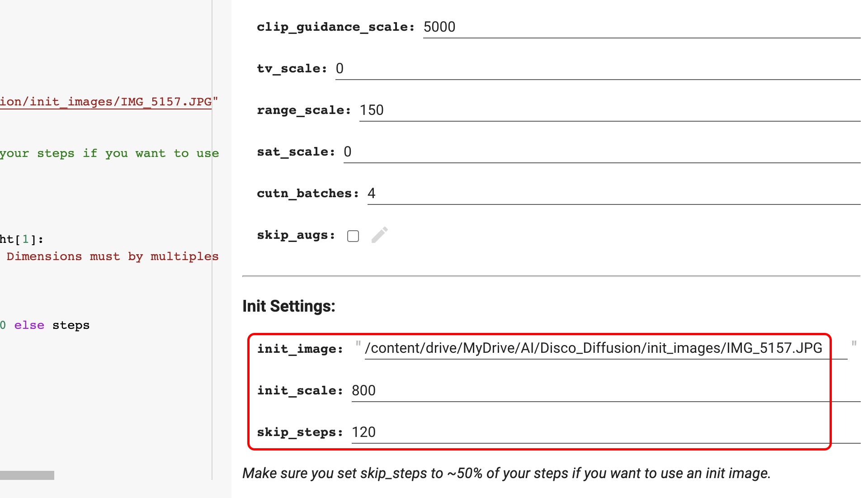The image size is (868, 498).
Task: Click the italic skip_steps 50% note text
Action: click(x=506, y=473)
